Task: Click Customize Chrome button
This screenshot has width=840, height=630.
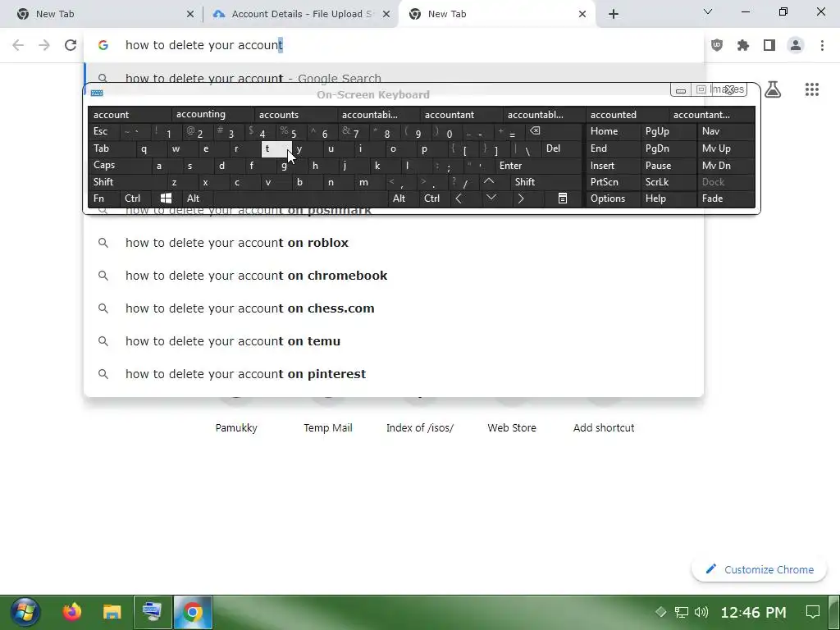Action: click(x=759, y=569)
